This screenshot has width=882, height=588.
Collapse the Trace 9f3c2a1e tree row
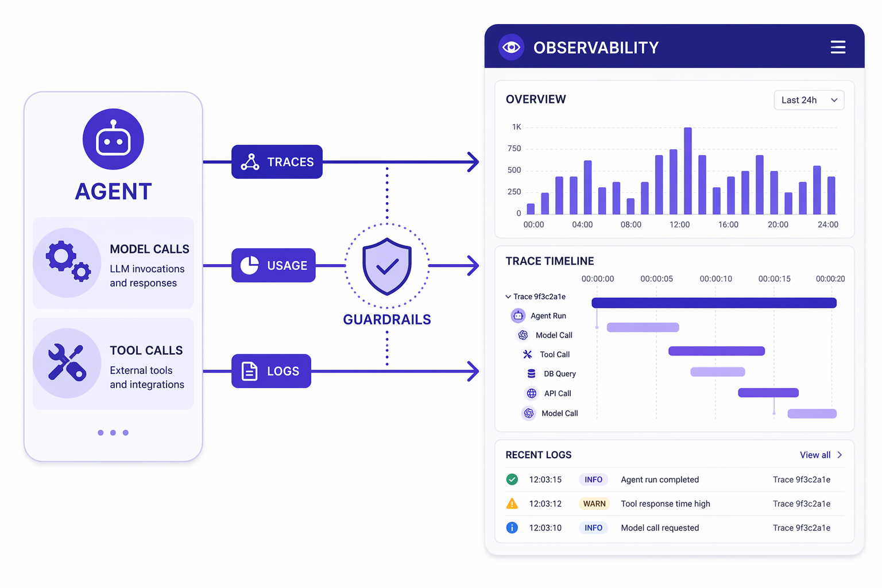coord(508,297)
